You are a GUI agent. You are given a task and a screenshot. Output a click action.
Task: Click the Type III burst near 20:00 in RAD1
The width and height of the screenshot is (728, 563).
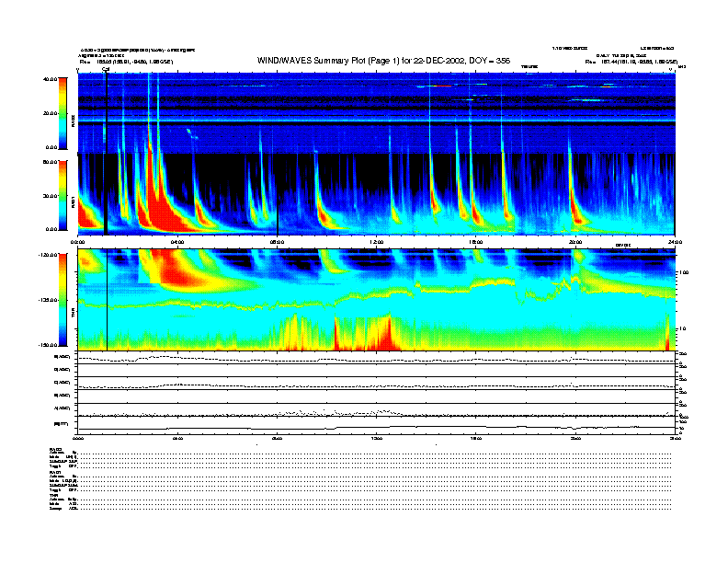(x=574, y=204)
